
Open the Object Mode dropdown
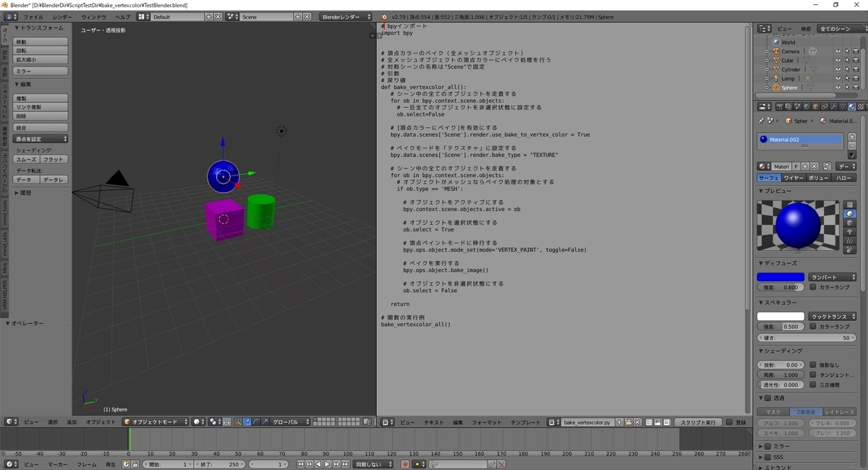coord(156,422)
